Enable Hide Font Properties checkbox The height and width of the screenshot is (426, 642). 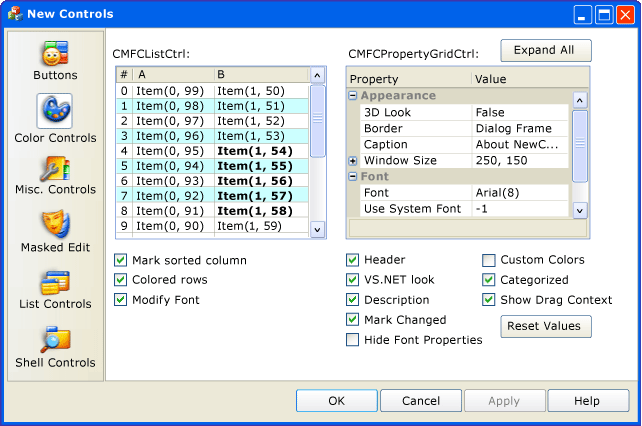tap(352, 340)
